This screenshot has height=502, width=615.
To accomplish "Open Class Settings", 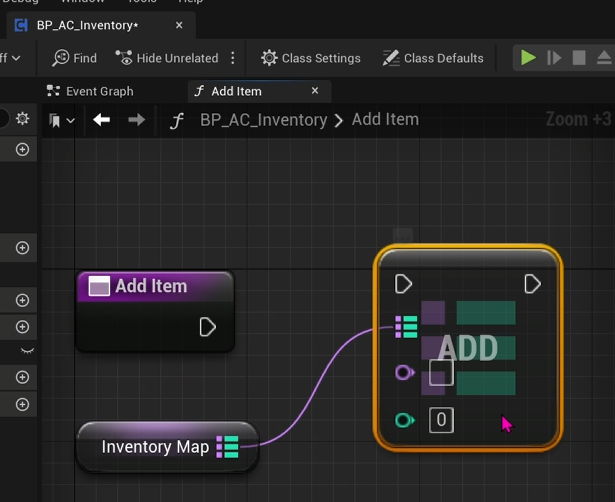I will tap(311, 58).
